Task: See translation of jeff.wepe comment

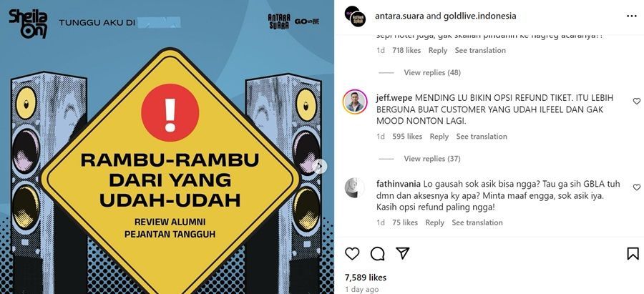Action: [x=482, y=137]
